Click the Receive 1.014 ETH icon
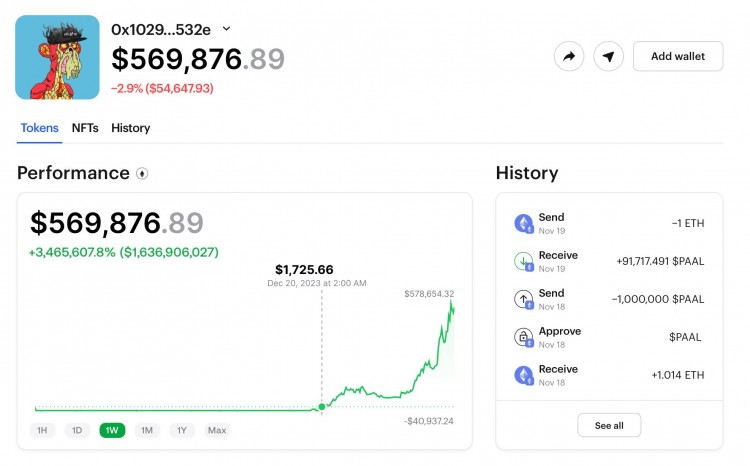Viewport: 750px width, 466px height. pos(524,375)
